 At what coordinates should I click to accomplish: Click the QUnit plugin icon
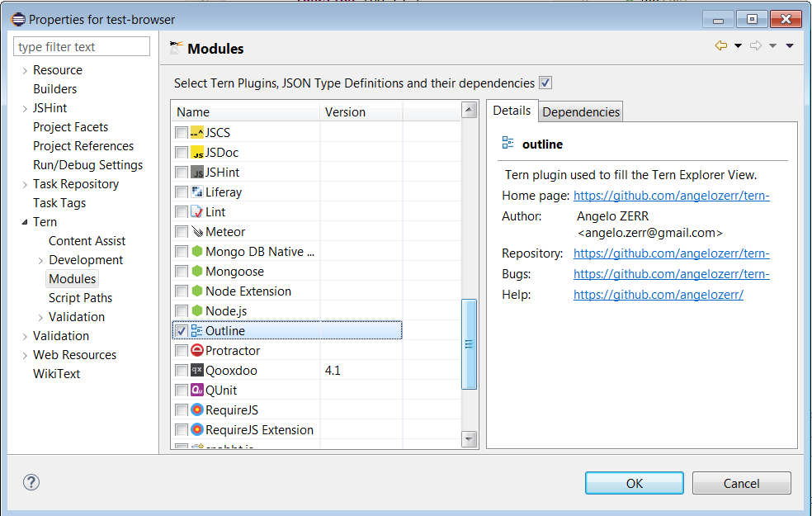click(x=196, y=390)
